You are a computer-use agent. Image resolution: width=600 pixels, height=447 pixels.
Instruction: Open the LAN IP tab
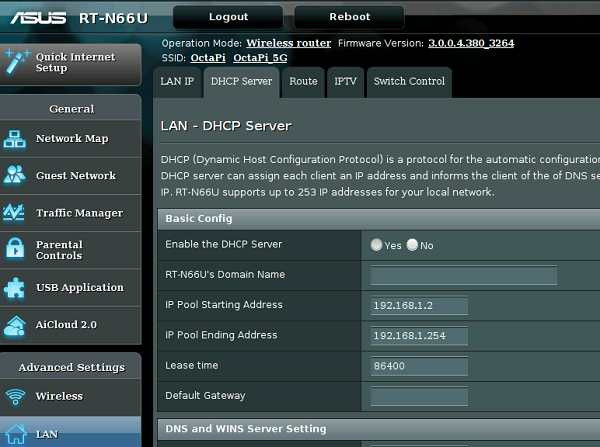(177, 82)
